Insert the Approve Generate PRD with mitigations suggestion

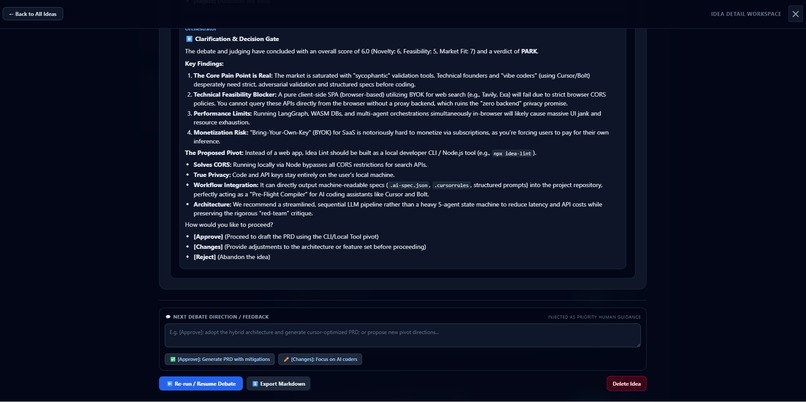click(219, 359)
